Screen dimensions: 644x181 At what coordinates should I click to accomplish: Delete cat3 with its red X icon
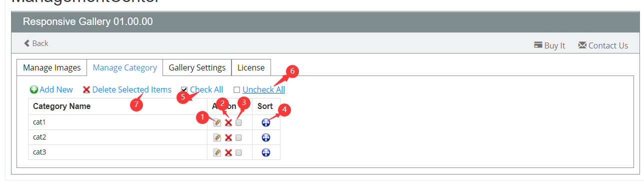(x=228, y=152)
